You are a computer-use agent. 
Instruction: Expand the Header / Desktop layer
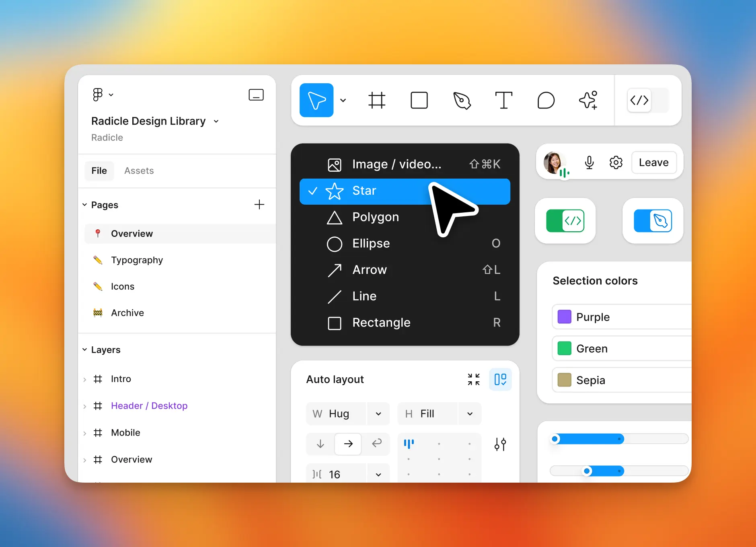click(x=85, y=406)
